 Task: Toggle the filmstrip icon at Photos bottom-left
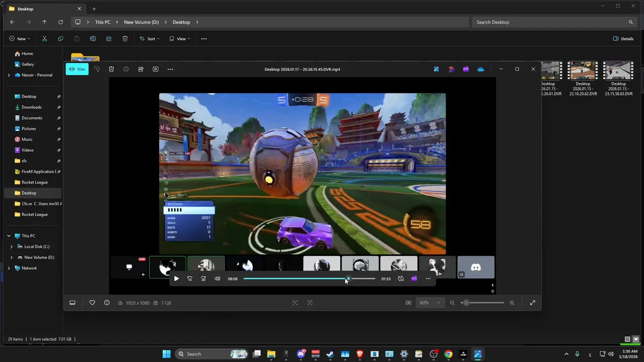tap(72, 303)
